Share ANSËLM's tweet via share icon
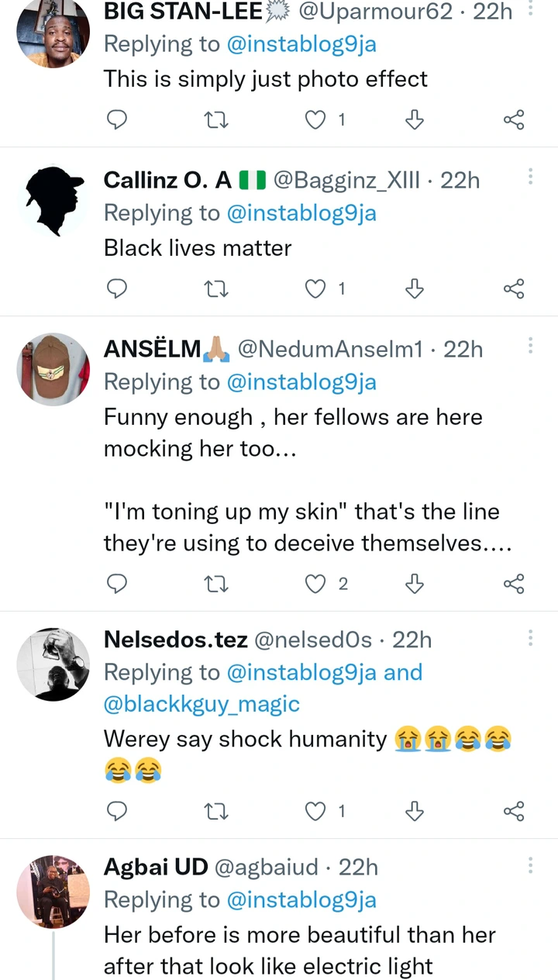This screenshot has height=980, width=558. (514, 584)
